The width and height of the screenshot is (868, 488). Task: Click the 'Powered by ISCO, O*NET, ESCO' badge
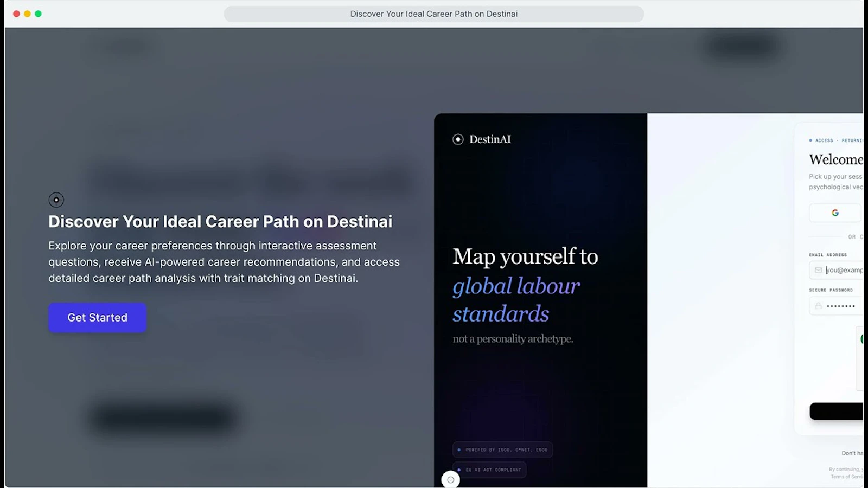pos(502,450)
